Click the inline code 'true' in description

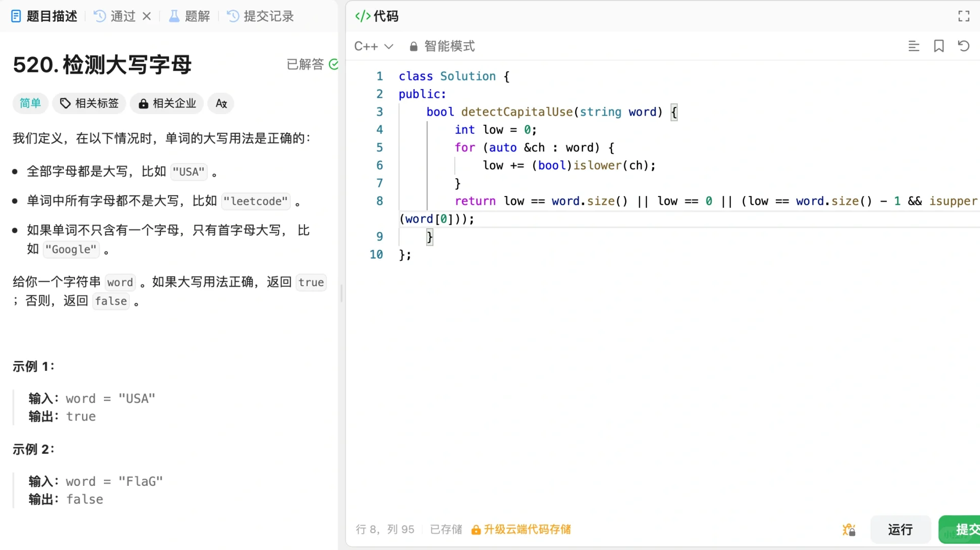pyautogui.click(x=311, y=283)
